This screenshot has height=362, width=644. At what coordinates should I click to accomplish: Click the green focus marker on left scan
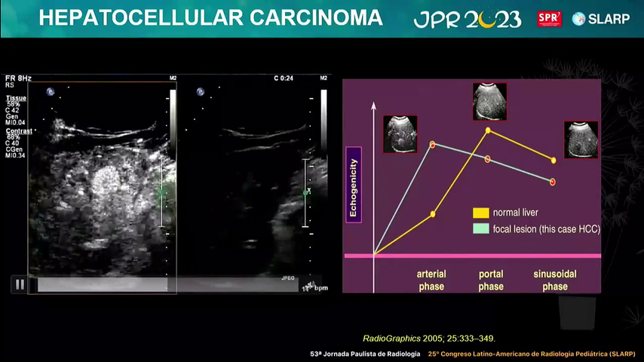161,192
